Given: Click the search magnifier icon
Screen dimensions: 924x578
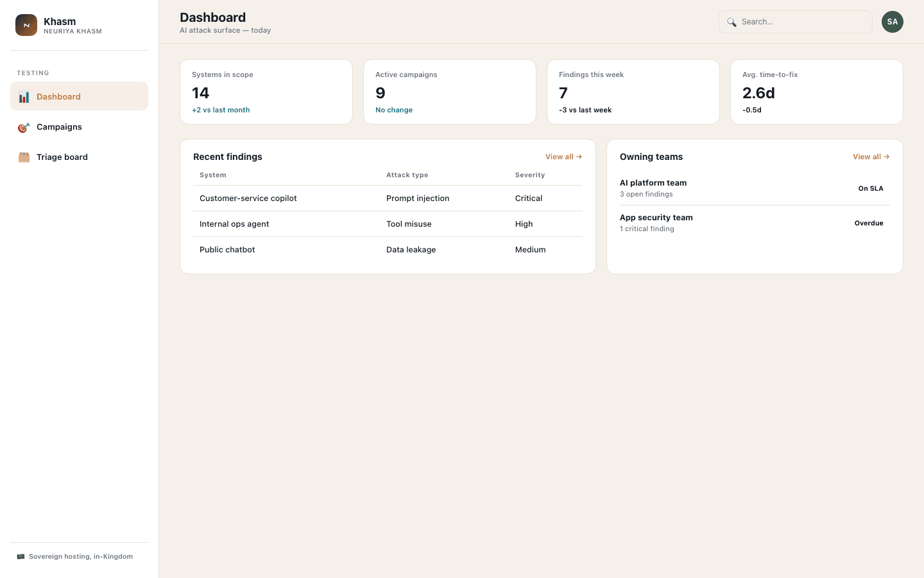Looking at the screenshot, I should tap(732, 22).
